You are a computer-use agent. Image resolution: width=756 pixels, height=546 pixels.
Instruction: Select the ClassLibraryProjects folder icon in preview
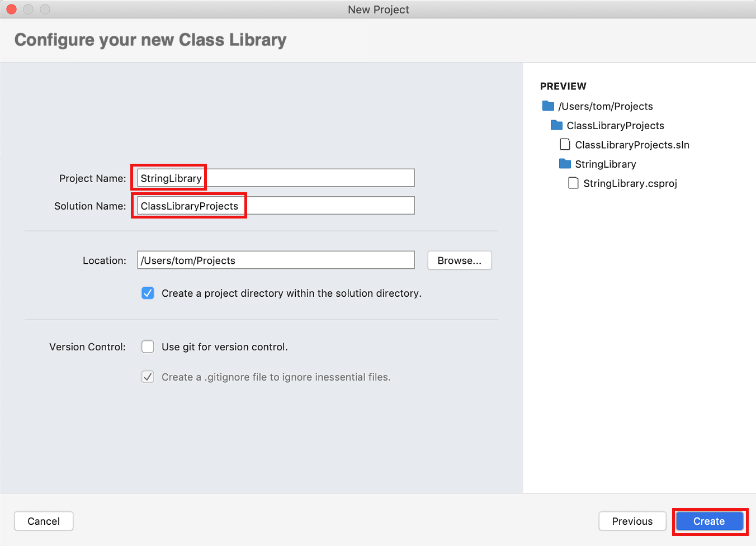[x=556, y=125]
